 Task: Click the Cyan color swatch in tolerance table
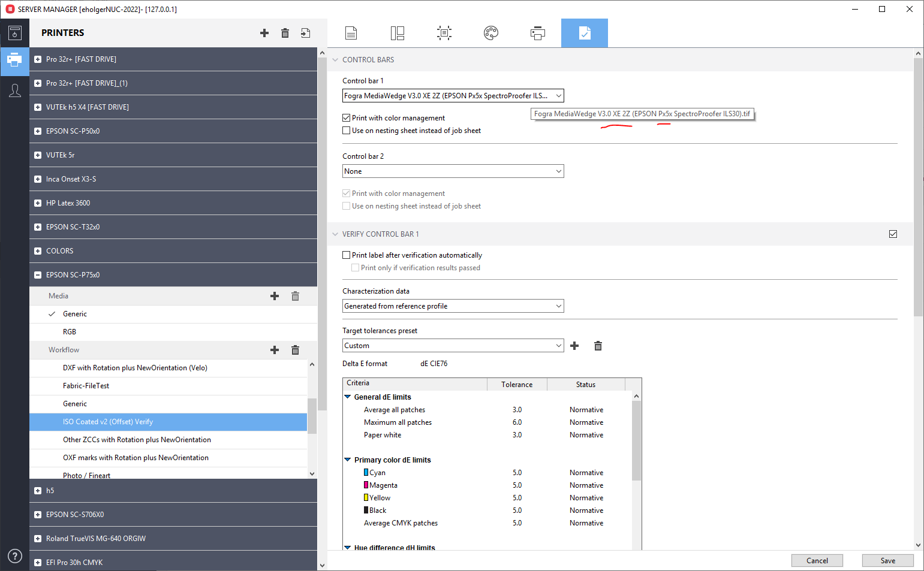tap(366, 473)
